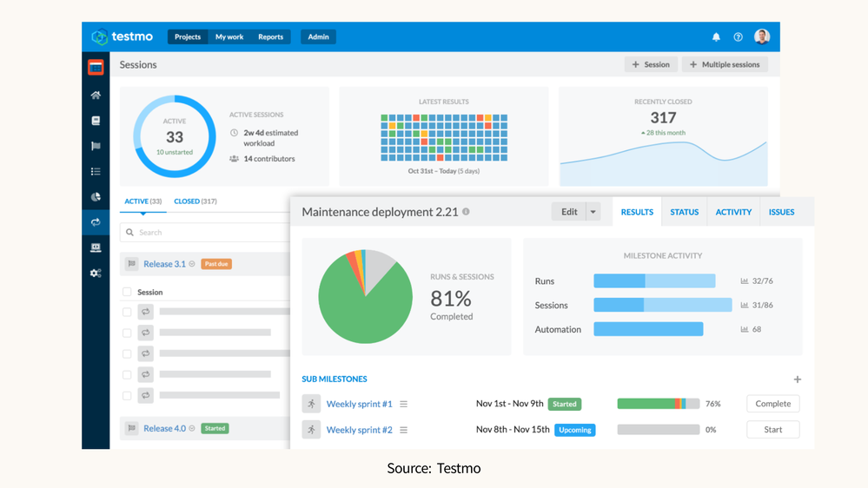Click the info icon beside Maintenance deployment 2.21
This screenshot has width=868, height=488.
[x=466, y=211]
